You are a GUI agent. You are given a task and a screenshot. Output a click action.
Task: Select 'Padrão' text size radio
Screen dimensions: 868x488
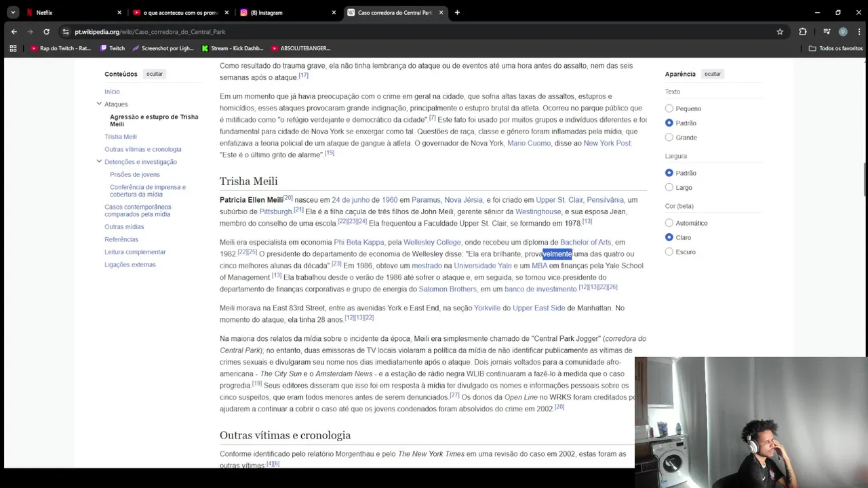click(669, 123)
